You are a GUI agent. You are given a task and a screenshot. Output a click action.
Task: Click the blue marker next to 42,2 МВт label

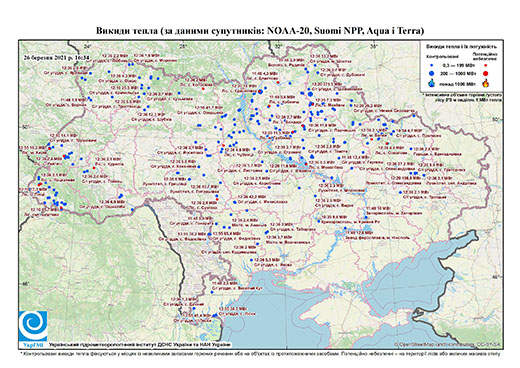(235, 202)
